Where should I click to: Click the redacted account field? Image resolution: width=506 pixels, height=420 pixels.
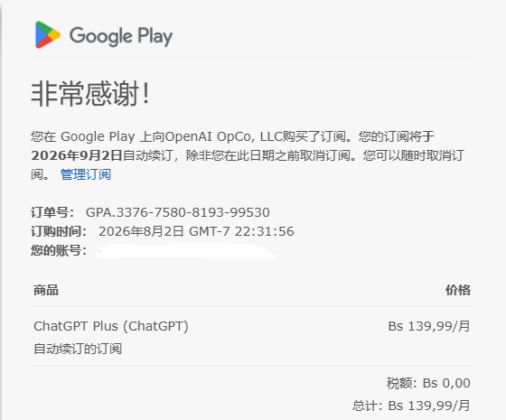coord(185,251)
